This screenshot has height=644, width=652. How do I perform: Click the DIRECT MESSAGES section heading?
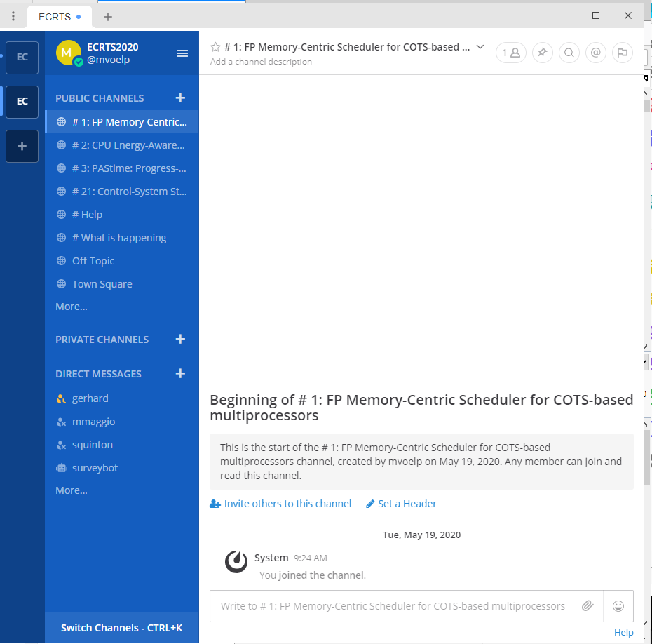tap(99, 374)
